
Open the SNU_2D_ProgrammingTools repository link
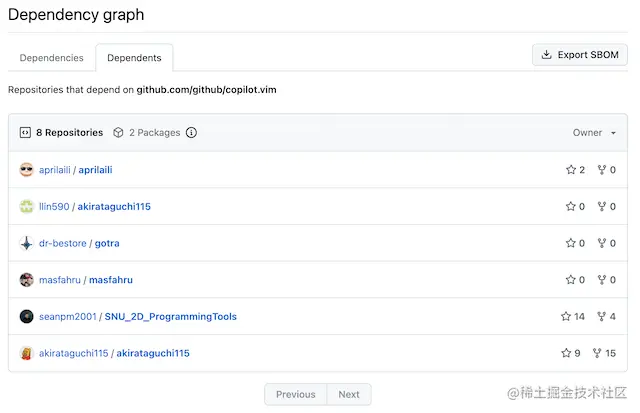click(171, 317)
